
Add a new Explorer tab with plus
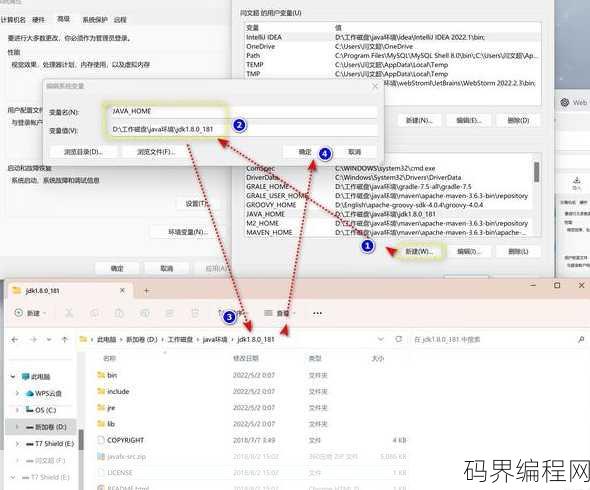(x=146, y=291)
